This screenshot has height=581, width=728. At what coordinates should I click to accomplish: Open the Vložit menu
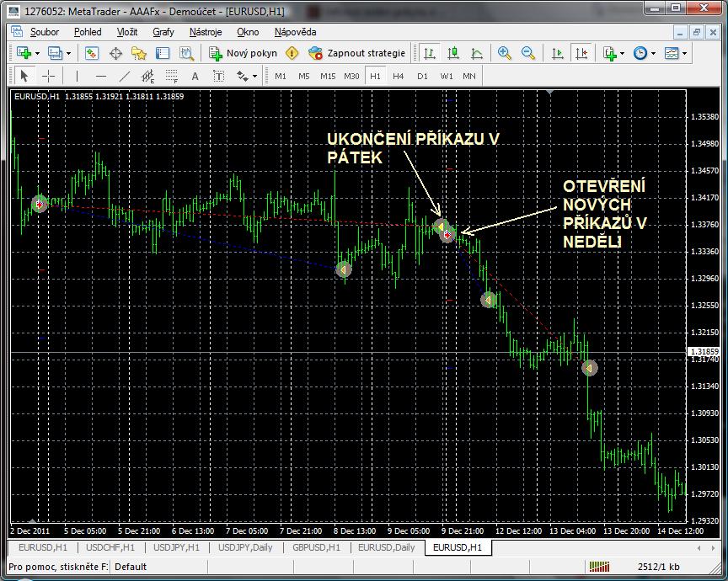tap(127, 32)
